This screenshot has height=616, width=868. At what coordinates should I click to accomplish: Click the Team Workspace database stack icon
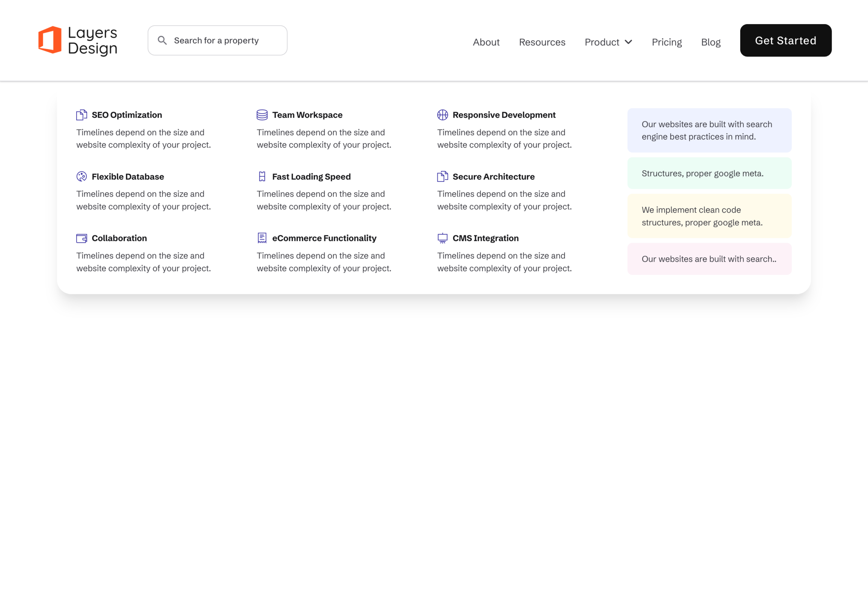coord(262,115)
